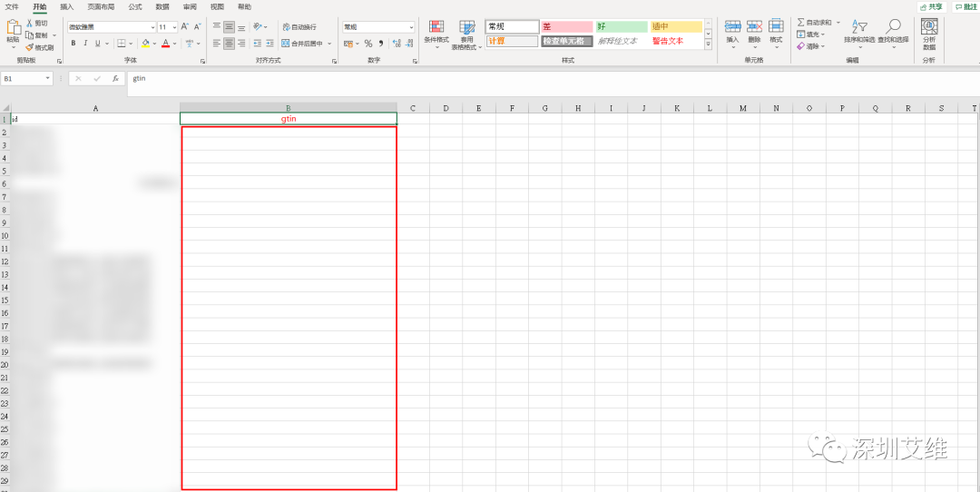980x492 pixels.
Task: Open the Name Box dropdown arrow
Action: [48, 79]
